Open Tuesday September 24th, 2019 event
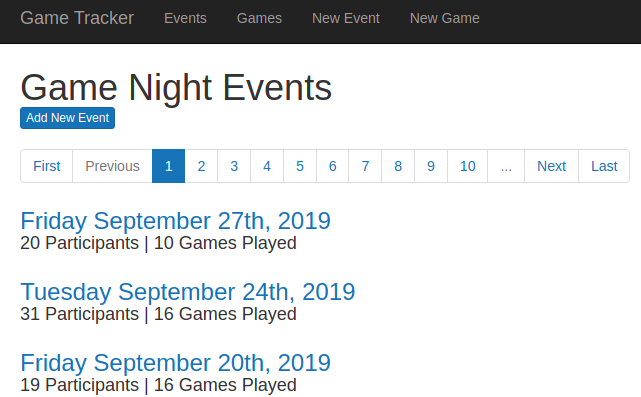Image resolution: width=641 pixels, height=397 pixels. [x=188, y=292]
